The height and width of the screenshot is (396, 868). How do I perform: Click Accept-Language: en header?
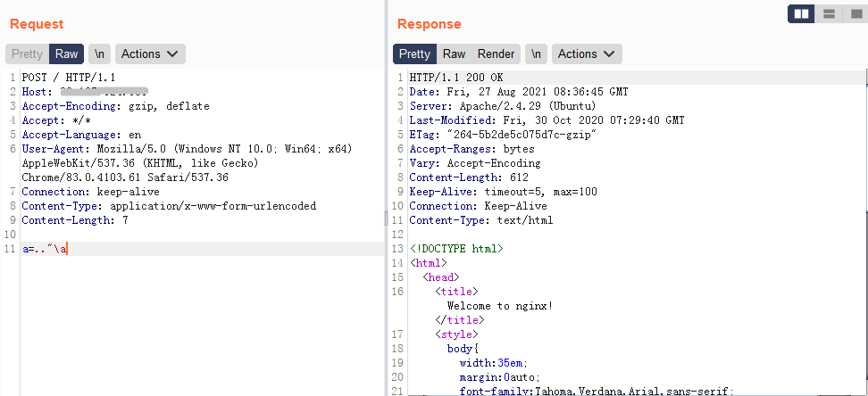tap(81, 135)
